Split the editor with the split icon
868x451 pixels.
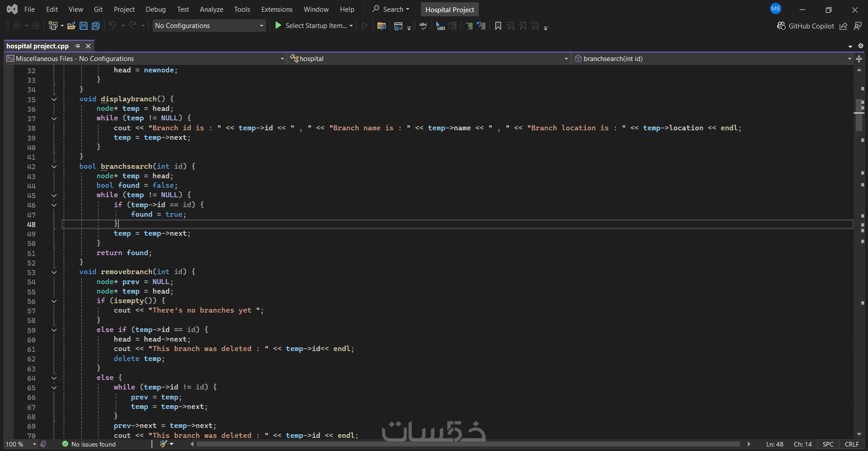859,59
